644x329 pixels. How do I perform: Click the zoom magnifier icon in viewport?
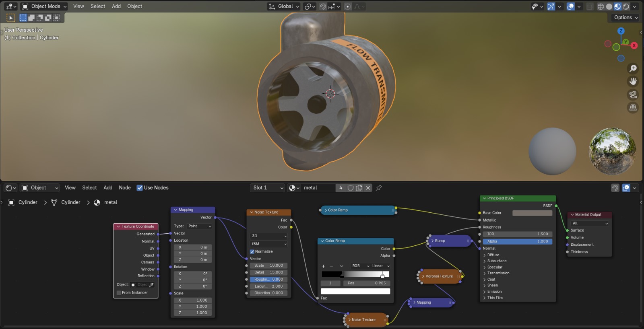pos(633,68)
